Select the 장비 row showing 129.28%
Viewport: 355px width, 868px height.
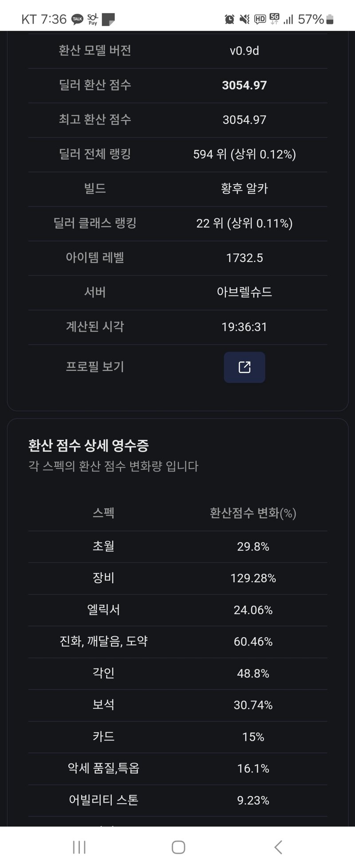point(178,578)
